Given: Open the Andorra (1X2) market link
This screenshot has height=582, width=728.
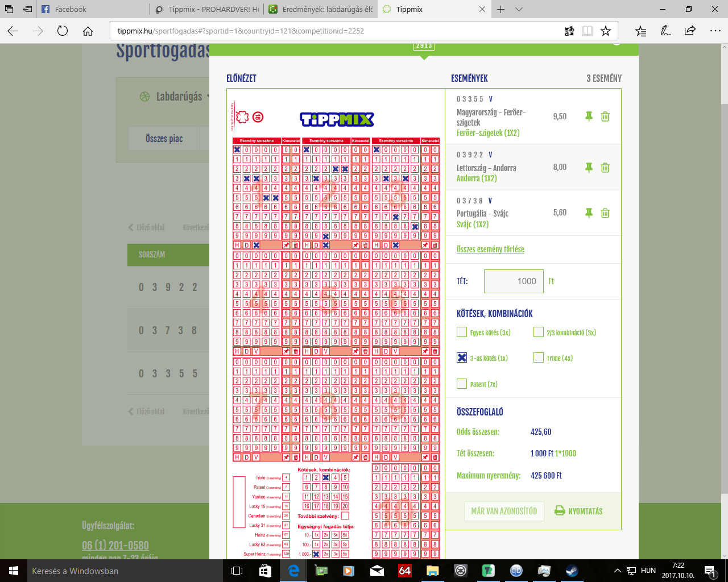Looking at the screenshot, I should pyautogui.click(x=477, y=178).
